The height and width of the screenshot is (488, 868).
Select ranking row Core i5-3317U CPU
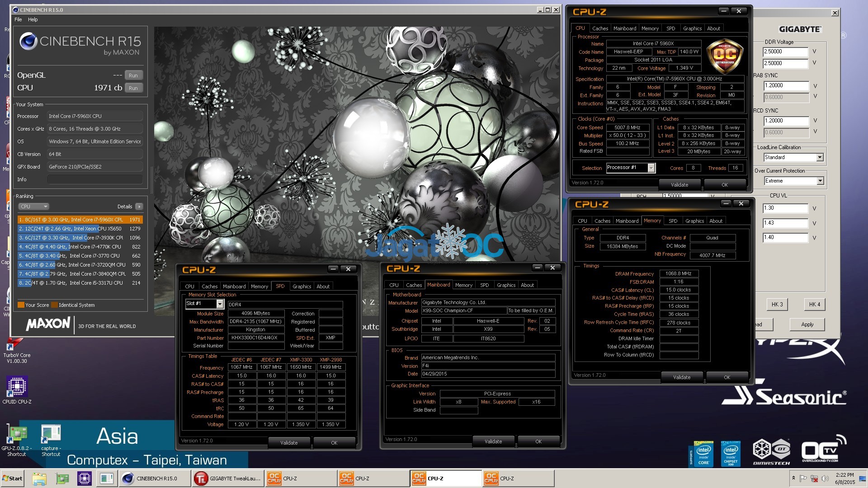[x=80, y=283]
